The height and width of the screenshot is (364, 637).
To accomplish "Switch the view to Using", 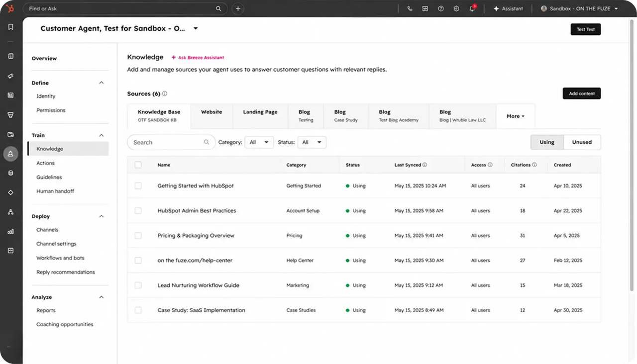I will tap(547, 142).
